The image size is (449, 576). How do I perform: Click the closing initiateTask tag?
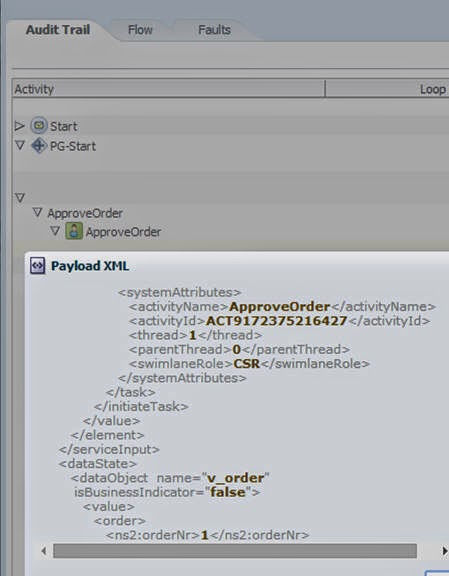141,407
